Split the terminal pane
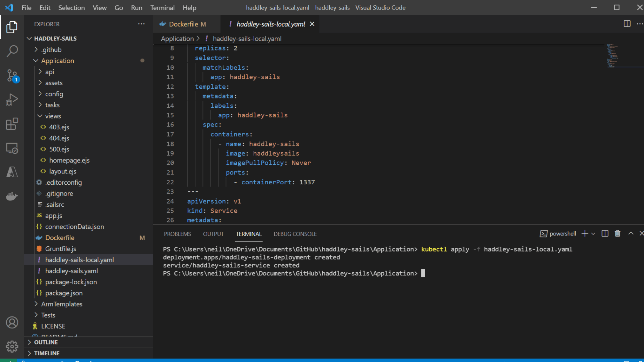The width and height of the screenshot is (644, 362). pos(605,234)
